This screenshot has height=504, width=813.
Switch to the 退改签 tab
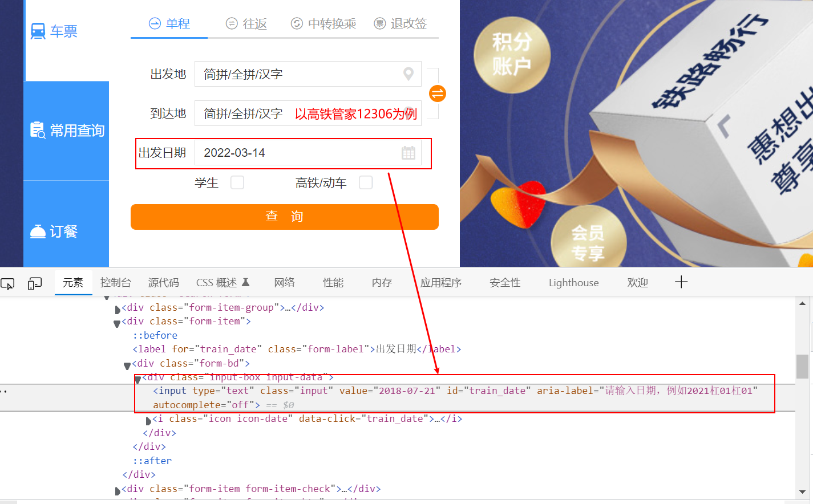pyautogui.click(x=401, y=23)
